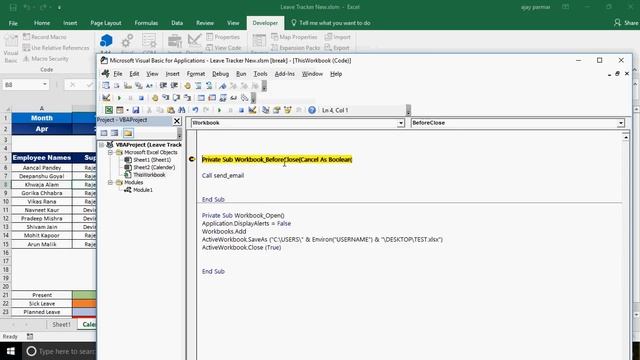Step Into the code using Debug toolbar
This screenshot has height=360, width=640.
[x=165, y=98]
